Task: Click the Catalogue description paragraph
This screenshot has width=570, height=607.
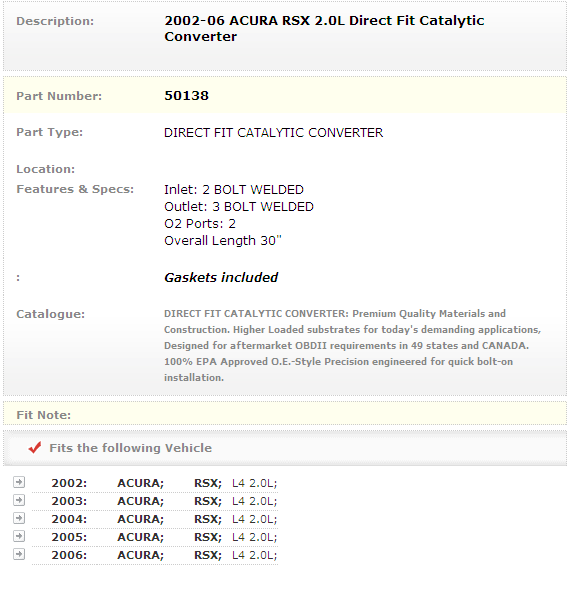Action: [352, 345]
